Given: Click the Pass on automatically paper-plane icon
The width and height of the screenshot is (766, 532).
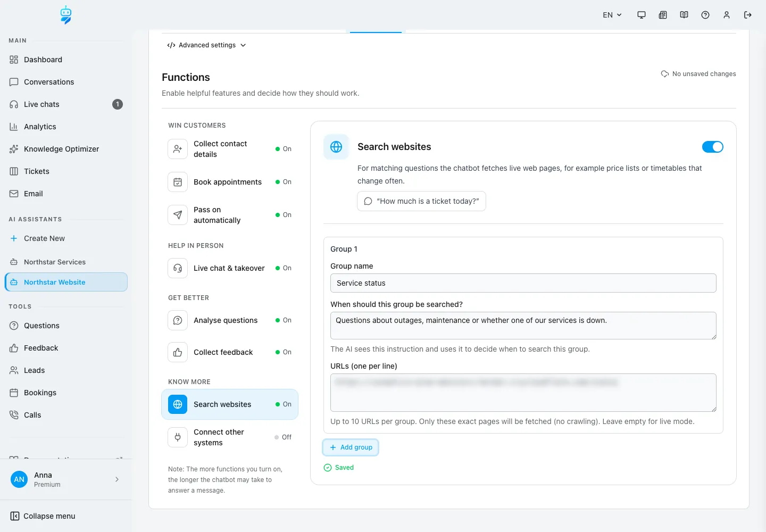Looking at the screenshot, I should click(x=178, y=215).
